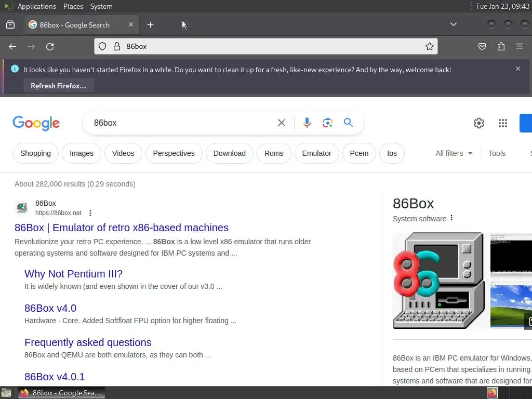Open Google quick settings gear
This screenshot has width=532, height=399.
pos(478,123)
